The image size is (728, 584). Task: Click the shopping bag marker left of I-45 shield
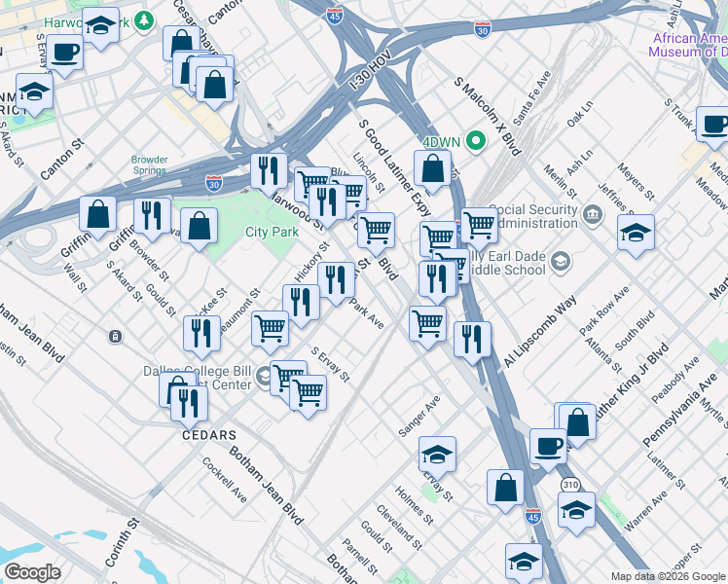(x=505, y=491)
